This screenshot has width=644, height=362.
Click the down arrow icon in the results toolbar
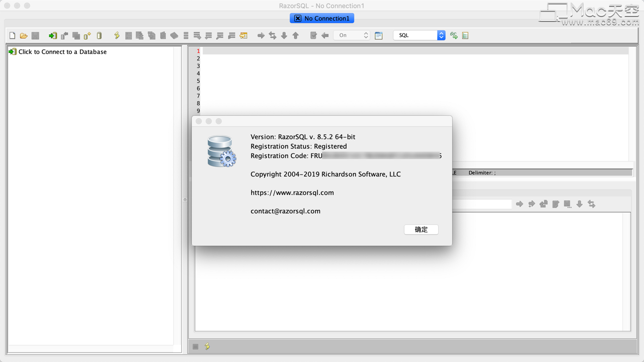(580, 204)
